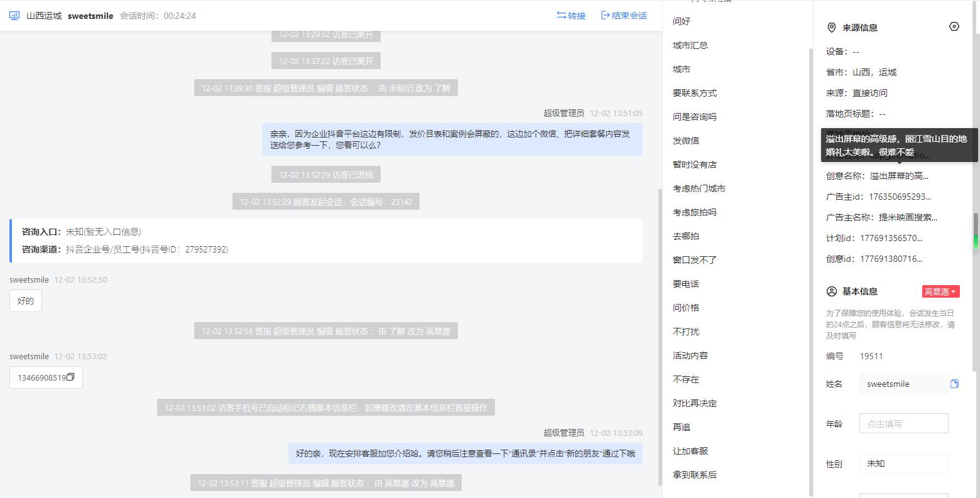Click the system notice 访客已进线
Screen dimensions: 980x498
[326, 175]
